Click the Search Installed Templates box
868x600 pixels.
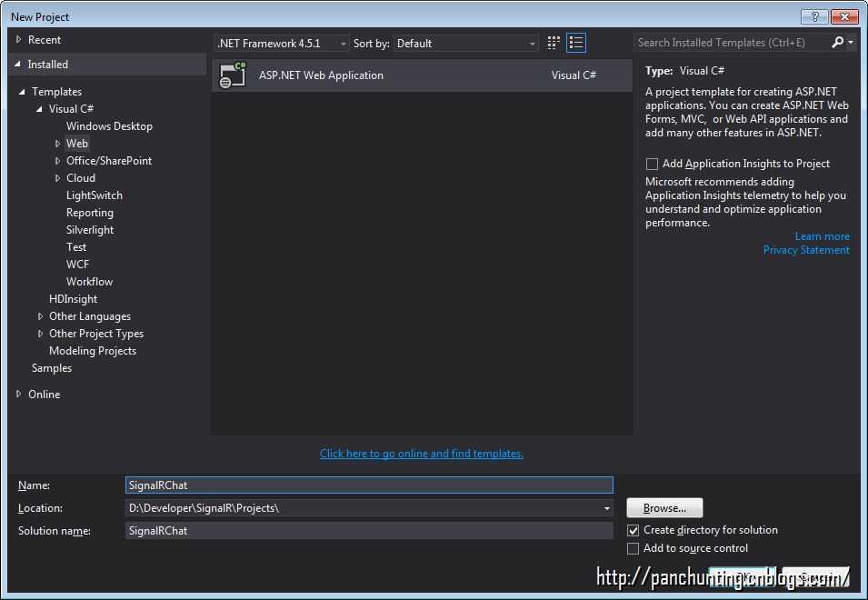(x=732, y=43)
